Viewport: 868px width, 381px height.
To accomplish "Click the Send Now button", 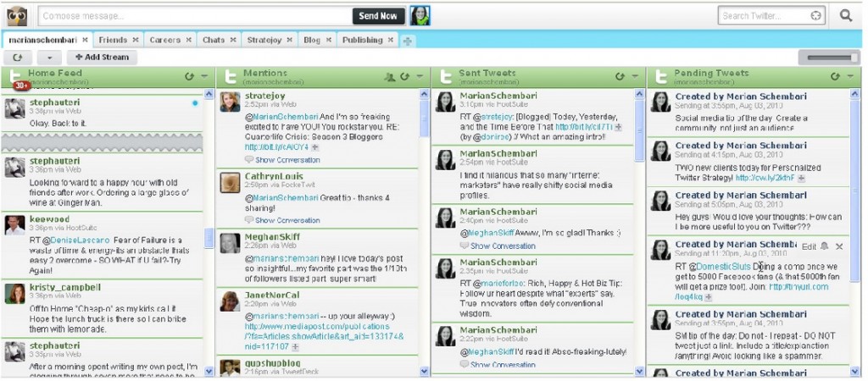I will click(x=378, y=16).
